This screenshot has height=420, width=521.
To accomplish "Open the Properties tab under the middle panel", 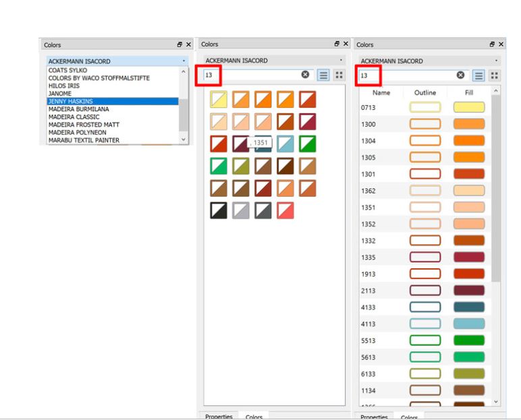I will coord(218,416).
